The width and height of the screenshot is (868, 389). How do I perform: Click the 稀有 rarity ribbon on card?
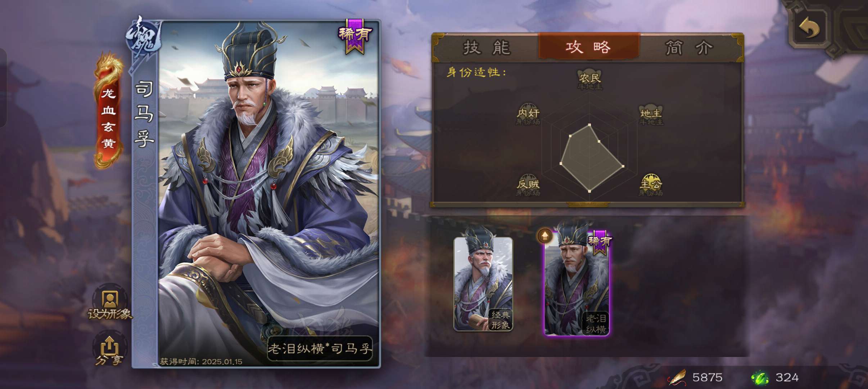355,36
